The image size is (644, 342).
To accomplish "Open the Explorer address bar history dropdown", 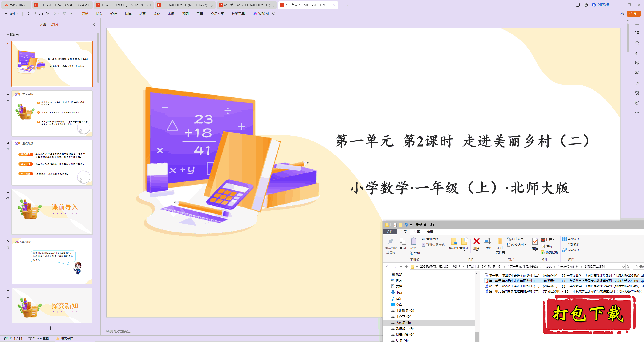I will point(623,267).
